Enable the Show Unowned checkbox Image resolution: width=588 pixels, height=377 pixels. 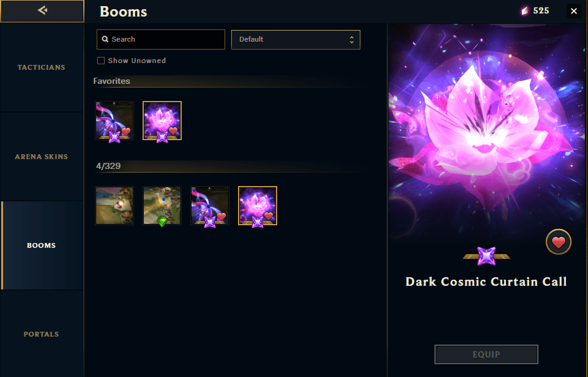click(x=101, y=61)
